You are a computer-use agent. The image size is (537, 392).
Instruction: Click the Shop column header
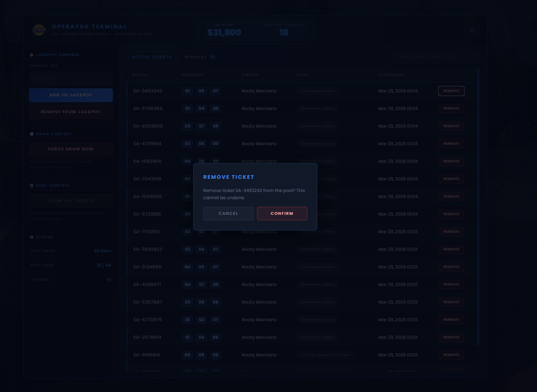[303, 75]
